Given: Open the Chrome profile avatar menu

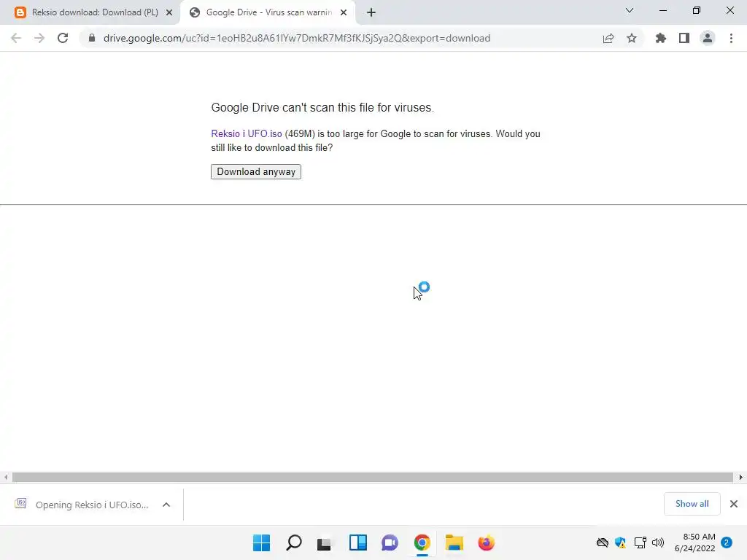Looking at the screenshot, I should pos(708,38).
